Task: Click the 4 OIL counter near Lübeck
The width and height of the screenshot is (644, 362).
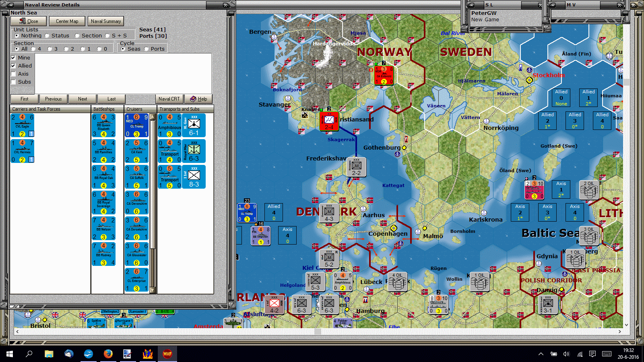Action: pos(397,282)
